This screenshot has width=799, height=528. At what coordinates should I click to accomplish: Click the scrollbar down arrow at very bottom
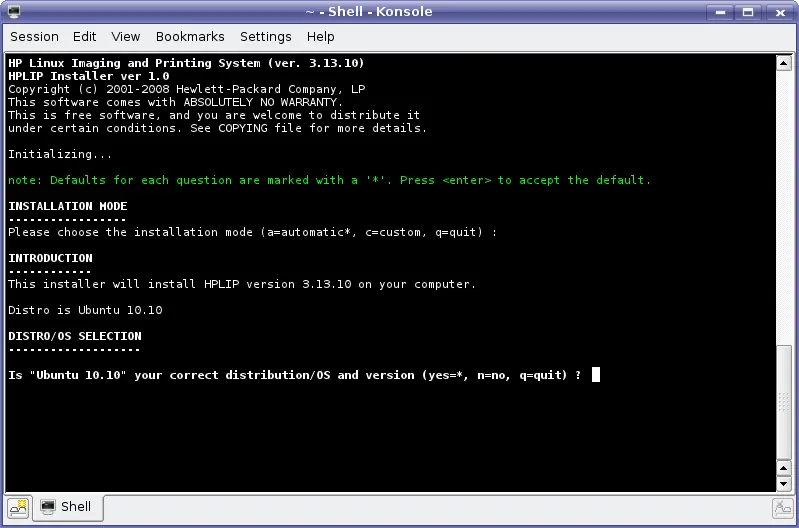(x=784, y=484)
